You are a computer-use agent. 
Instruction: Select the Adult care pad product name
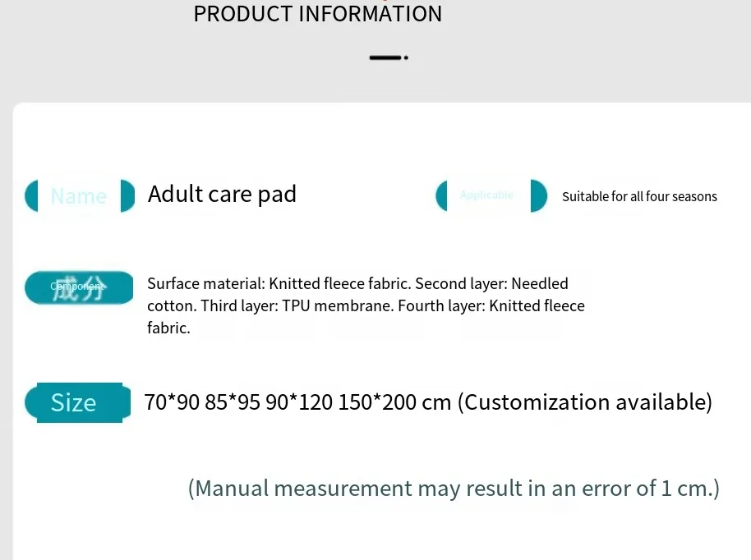pyautogui.click(x=222, y=195)
